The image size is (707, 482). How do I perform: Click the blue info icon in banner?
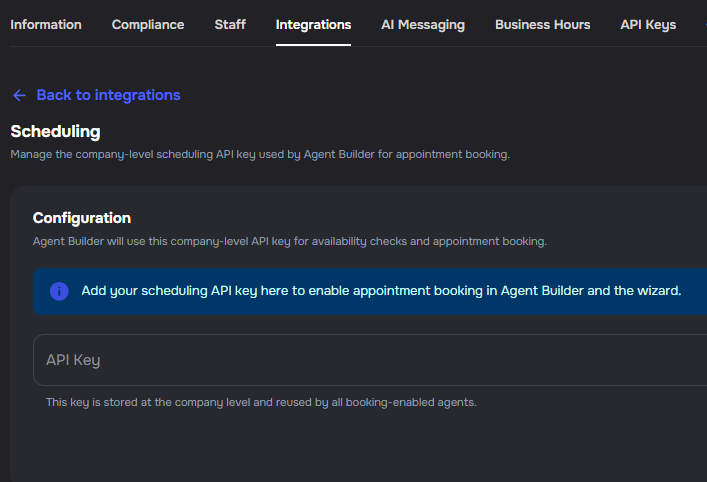pyautogui.click(x=59, y=291)
